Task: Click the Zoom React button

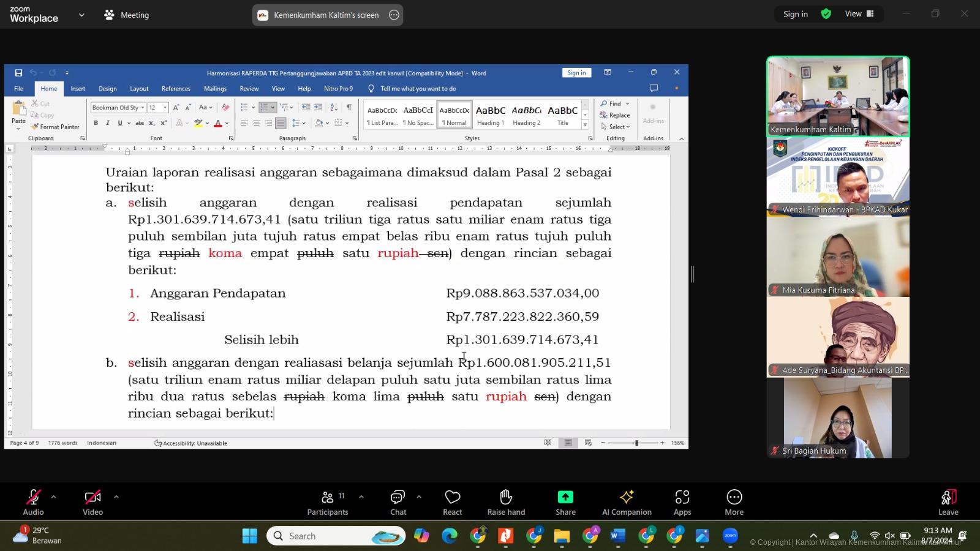Action: [453, 503]
